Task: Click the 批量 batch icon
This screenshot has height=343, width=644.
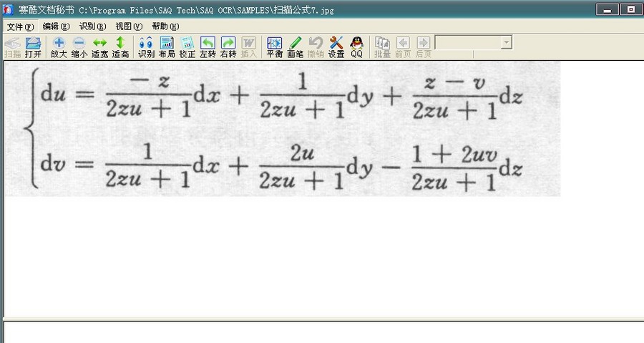Action: pyautogui.click(x=382, y=47)
